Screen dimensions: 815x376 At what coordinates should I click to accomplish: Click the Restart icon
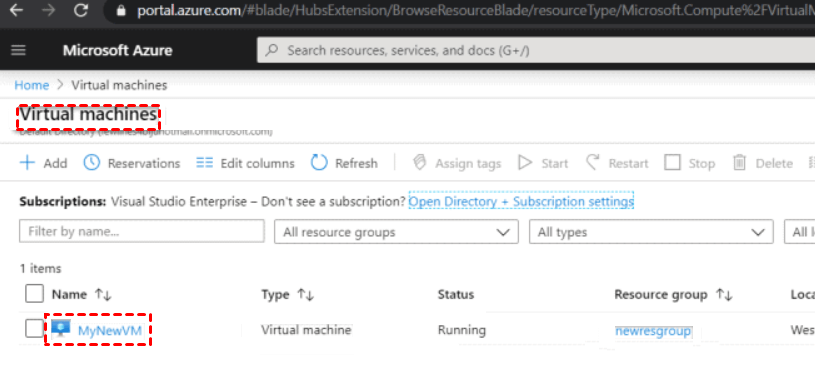pos(593,163)
